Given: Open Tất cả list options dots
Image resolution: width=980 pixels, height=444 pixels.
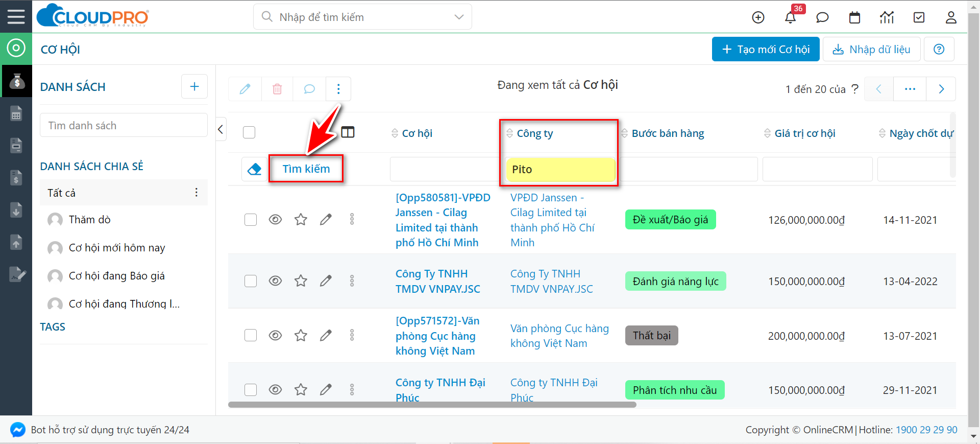Looking at the screenshot, I should point(197,193).
